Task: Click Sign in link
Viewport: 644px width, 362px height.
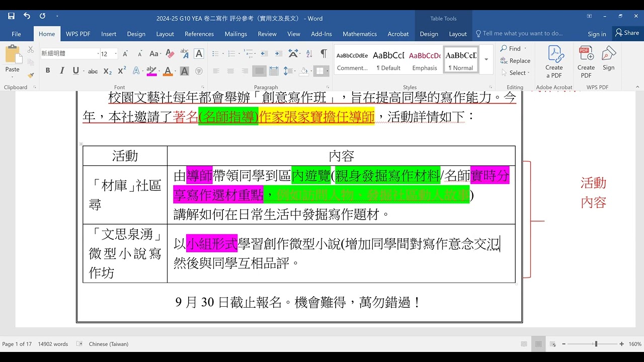Action: pyautogui.click(x=597, y=34)
